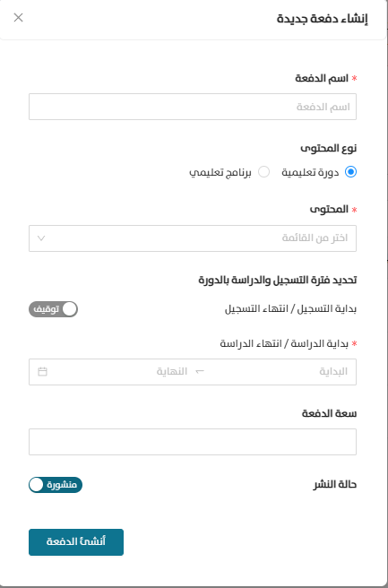Focus the سعة الدفعة capacity input
Screen dimensions: 388x588
coord(193,442)
